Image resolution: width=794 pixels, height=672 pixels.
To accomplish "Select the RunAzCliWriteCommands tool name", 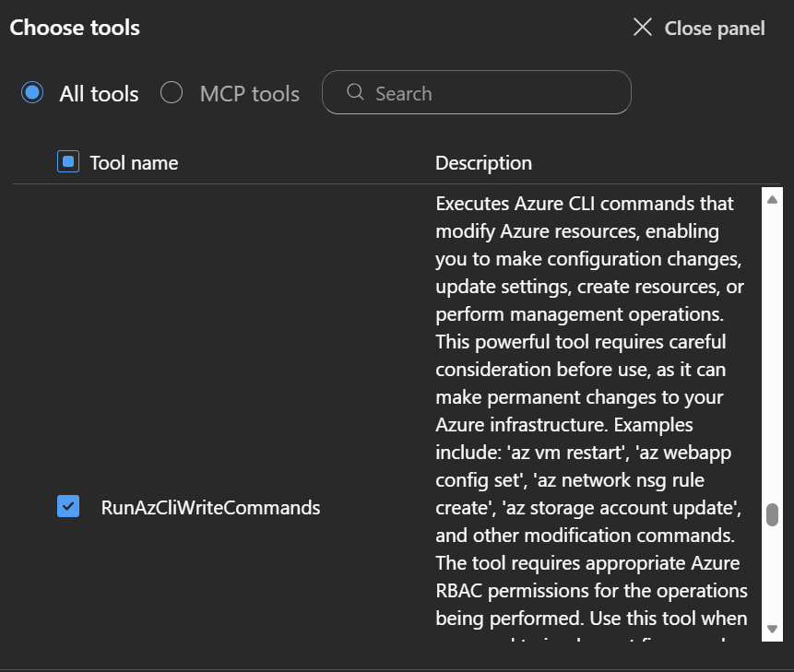I will point(210,507).
